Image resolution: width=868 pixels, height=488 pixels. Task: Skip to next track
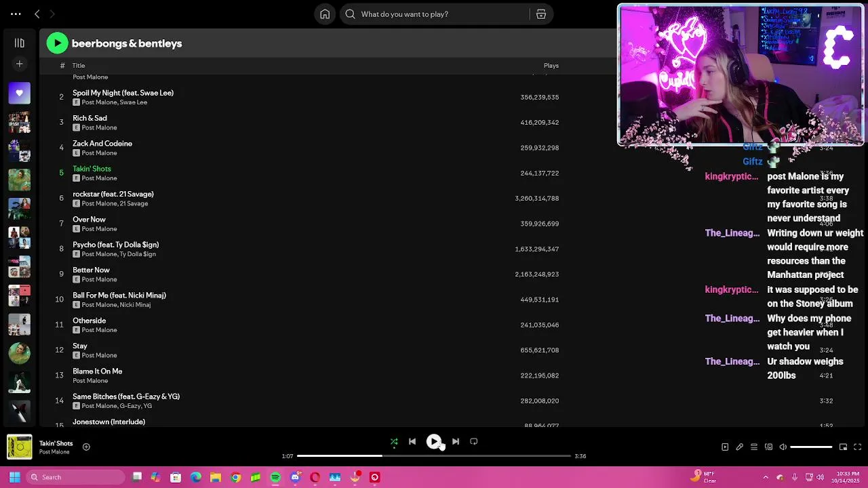point(456,442)
